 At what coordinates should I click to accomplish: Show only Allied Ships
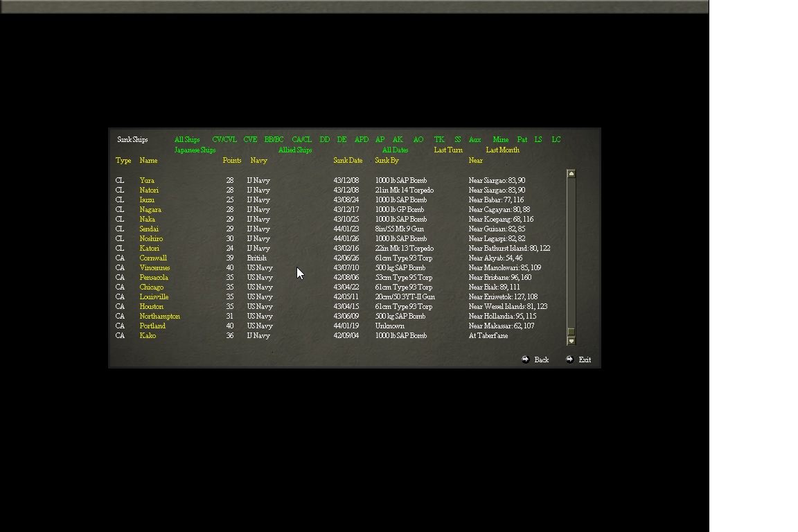(295, 150)
